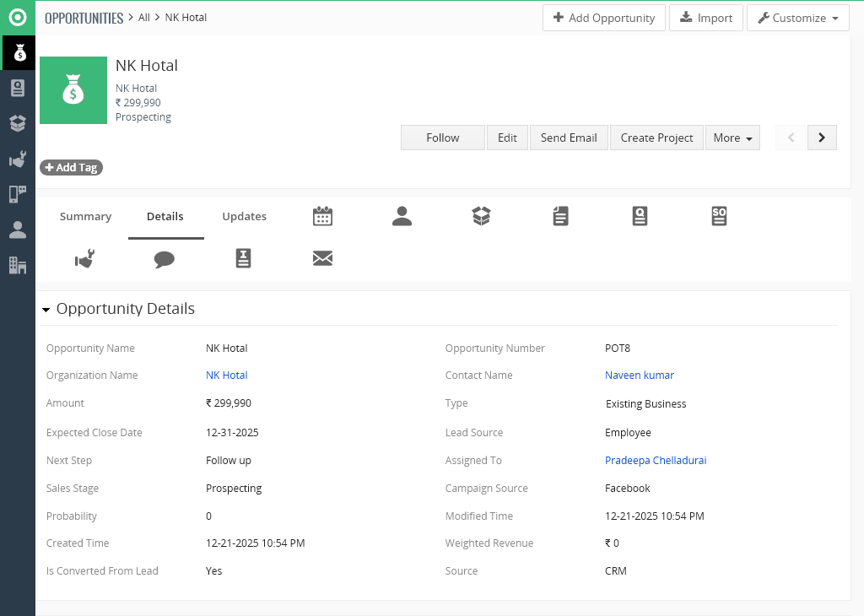Image resolution: width=864 pixels, height=616 pixels.
Task: Open the Emails envelope tab icon
Action: point(322,258)
